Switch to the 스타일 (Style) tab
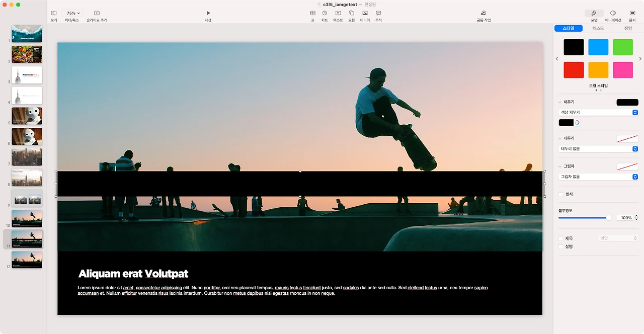The height and width of the screenshot is (334, 644). click(x=568, y=28)
